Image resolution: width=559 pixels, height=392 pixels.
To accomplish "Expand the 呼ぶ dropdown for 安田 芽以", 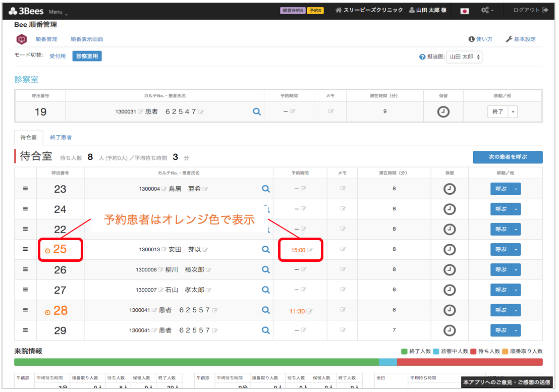I will click(516, 249).
